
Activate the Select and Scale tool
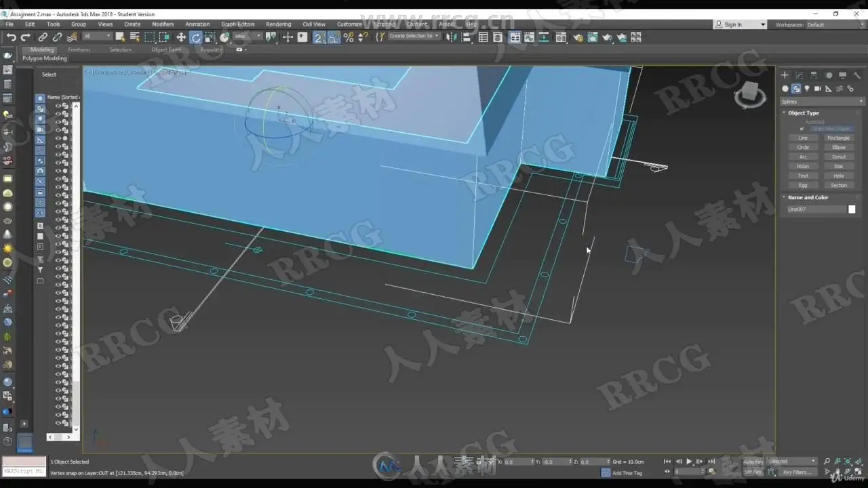[x=210, y=37]
